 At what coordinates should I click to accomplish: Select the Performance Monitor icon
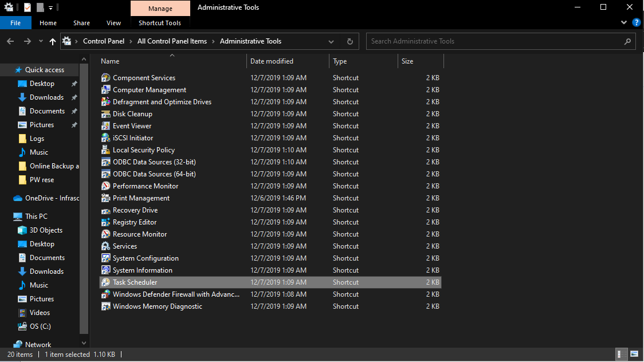105,186
